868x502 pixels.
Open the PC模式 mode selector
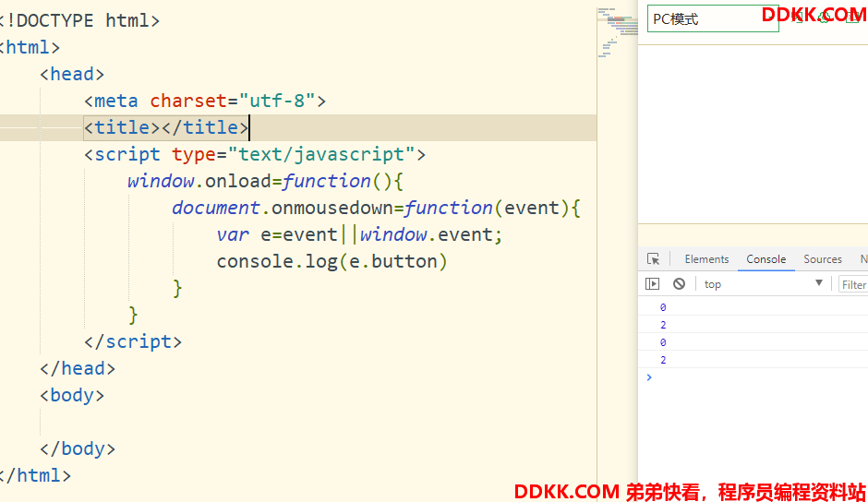click(x=713, y=18)
